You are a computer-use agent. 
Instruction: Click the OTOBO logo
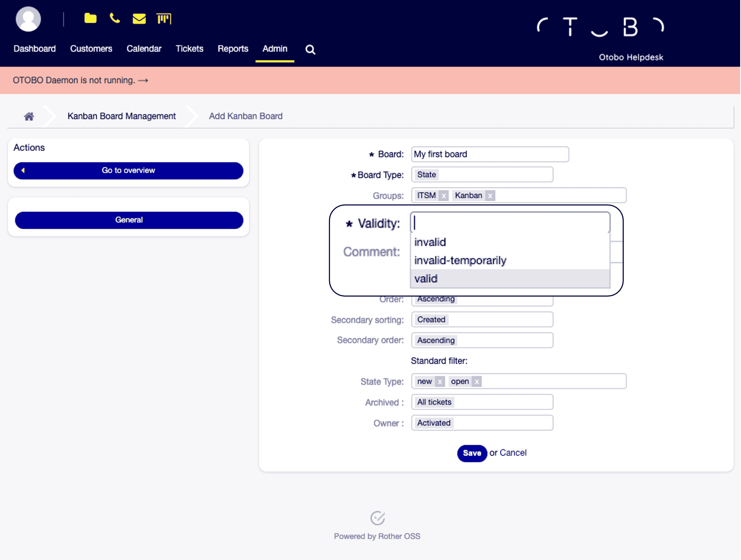coord(600,27)
